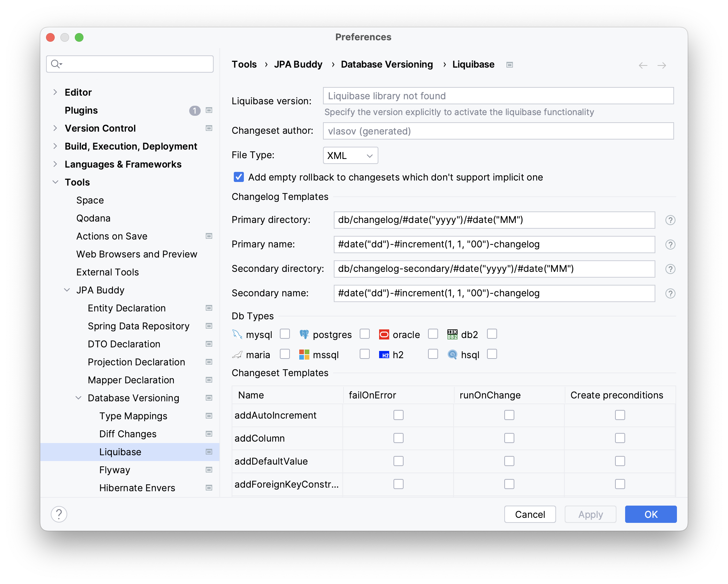Open the Space settings page

click(x=90, y=200)
